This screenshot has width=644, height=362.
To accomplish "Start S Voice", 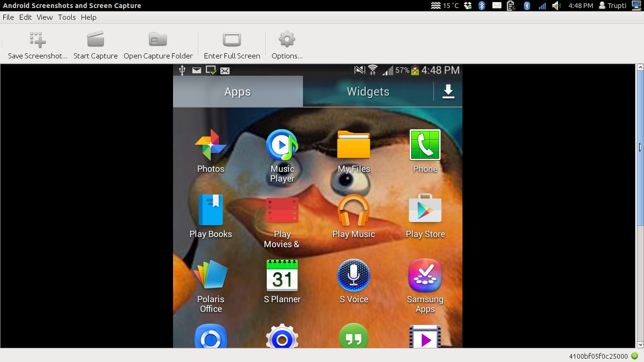I will (353, 276).
